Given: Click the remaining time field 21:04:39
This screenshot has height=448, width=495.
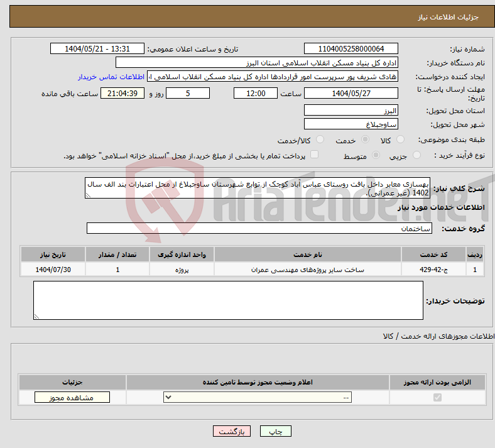Looking at the screenshot, I should pyautogui.click(x=122, y=93).
